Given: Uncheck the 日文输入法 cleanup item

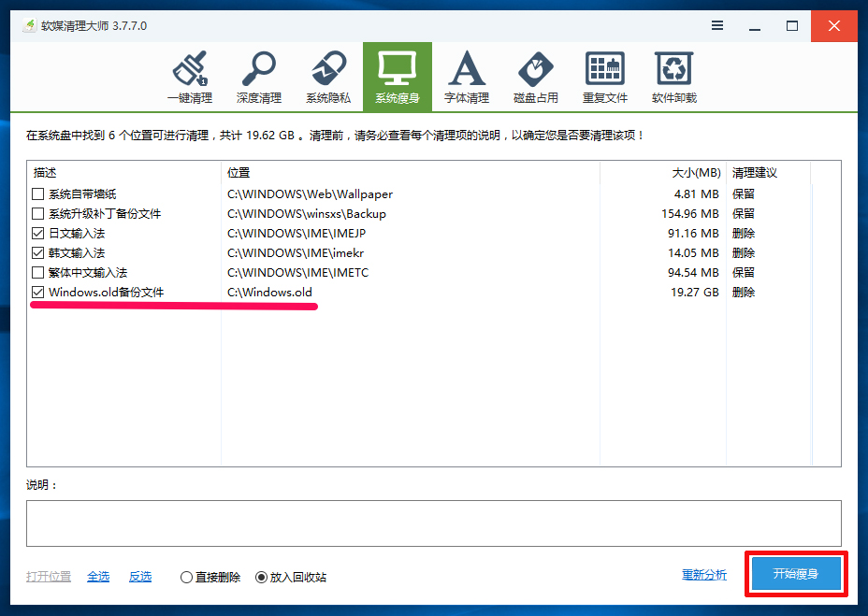Looking at the screenshot, I should 37,233.
